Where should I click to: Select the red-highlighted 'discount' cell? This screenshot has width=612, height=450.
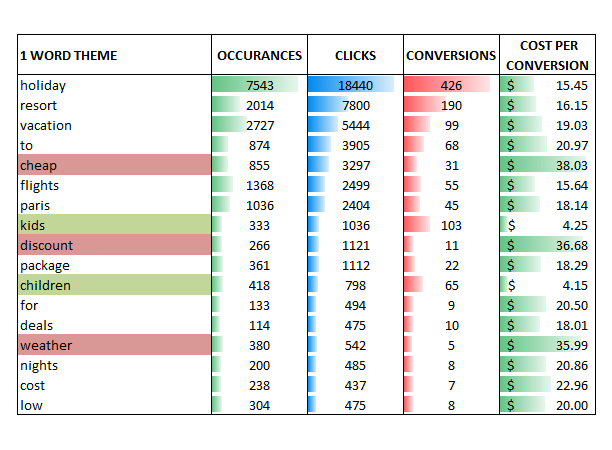pyautogui.click(x=113, y=245)
